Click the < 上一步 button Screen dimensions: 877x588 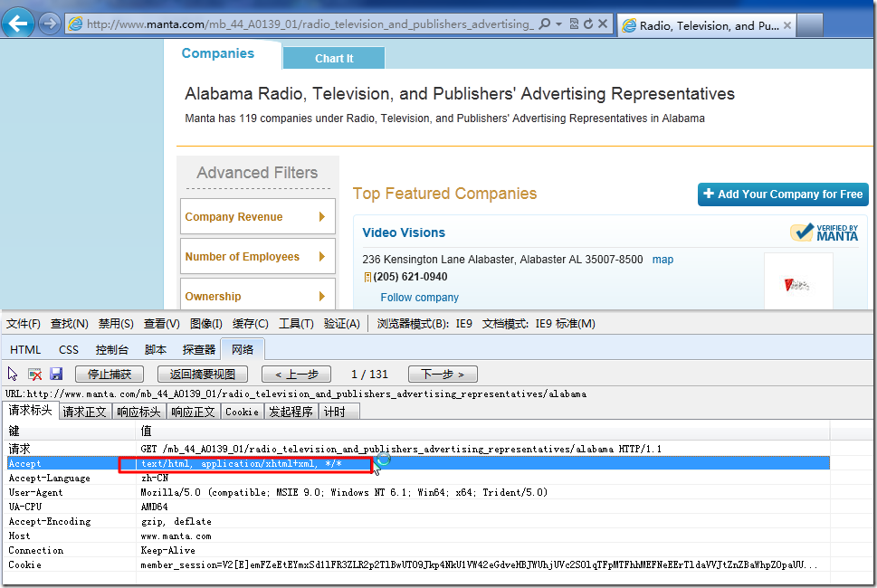point(297,374)
